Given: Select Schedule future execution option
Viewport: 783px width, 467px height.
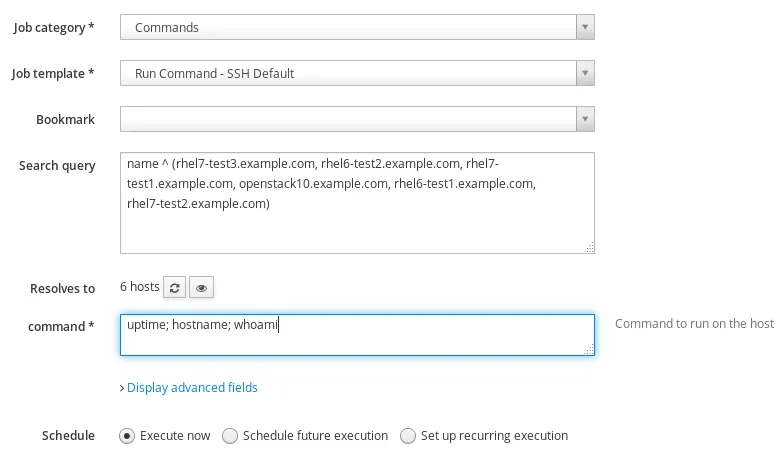Looking at the screenshot, I should point(230,436).
